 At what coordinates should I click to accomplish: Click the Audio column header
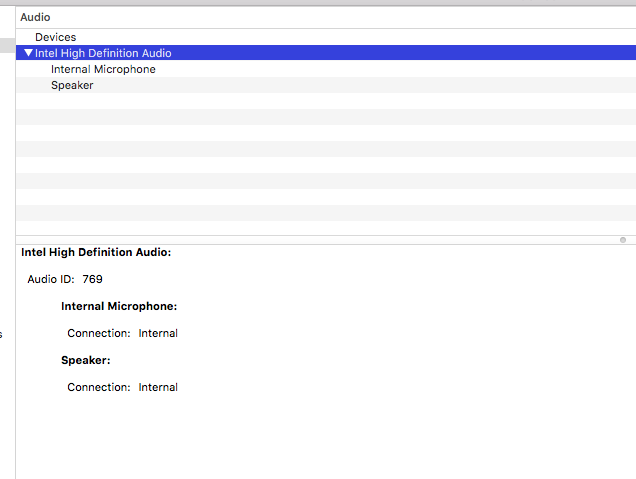(35, 17)
